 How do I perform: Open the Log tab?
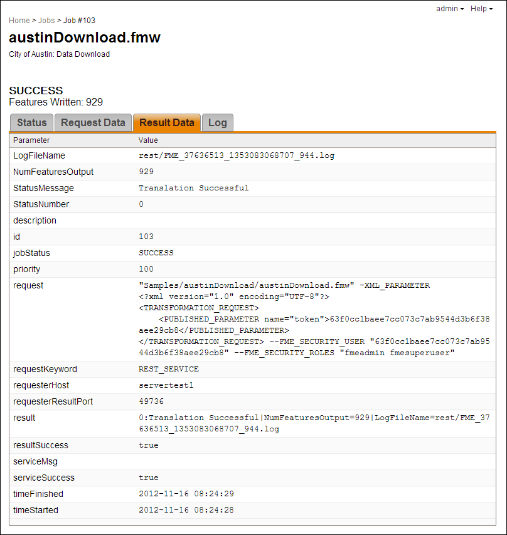(218, 122)
